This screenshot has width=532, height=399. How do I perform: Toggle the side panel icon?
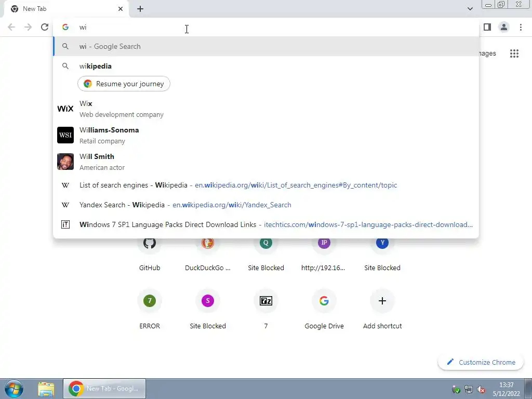[x=487, y=27]
